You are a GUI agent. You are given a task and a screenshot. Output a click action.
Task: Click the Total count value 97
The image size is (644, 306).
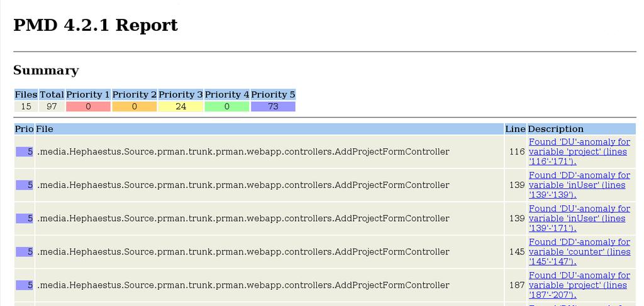tap(52, 107)
